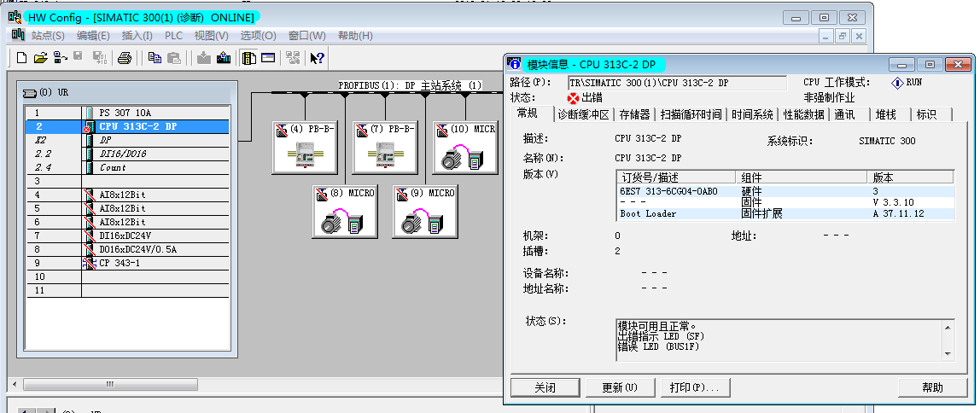Switch to the 常规 tab
This screenshot has height=413, width=980.
click(528, 113)
